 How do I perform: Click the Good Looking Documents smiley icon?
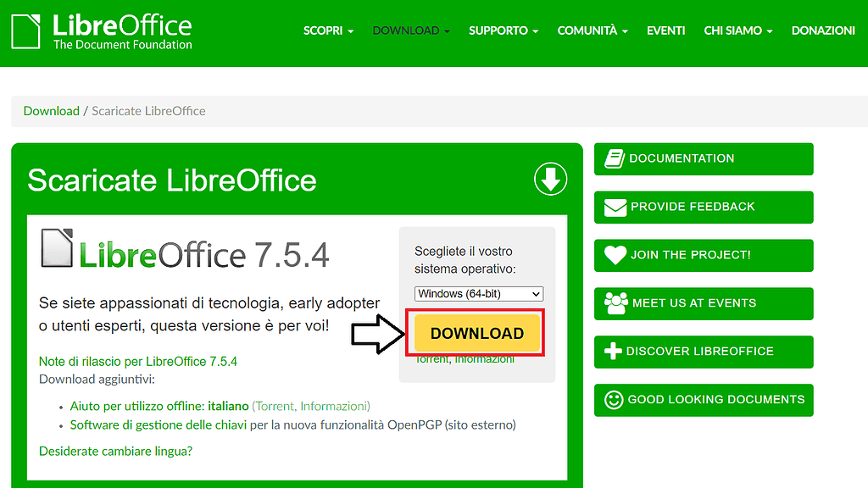614,400
